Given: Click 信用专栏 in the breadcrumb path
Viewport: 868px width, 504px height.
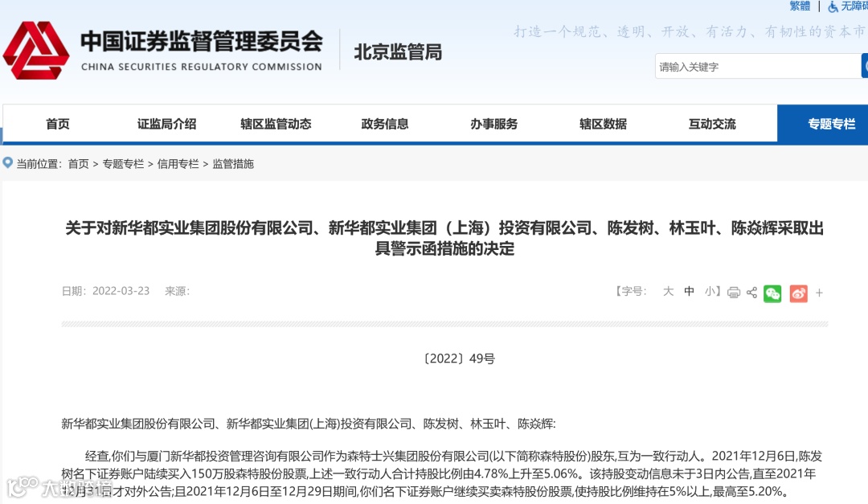Looking at the screenshot, I should (x=178, y=163).
